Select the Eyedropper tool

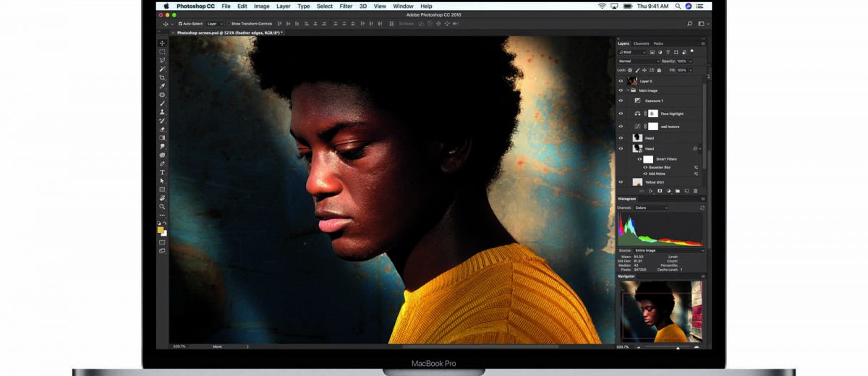click(x=162, y=87)
